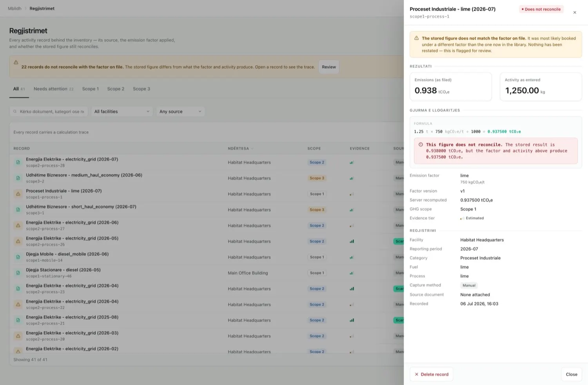
Task: Open record Djegja Mobile - diesel_mobile (2026-06)
Action: 67,254
